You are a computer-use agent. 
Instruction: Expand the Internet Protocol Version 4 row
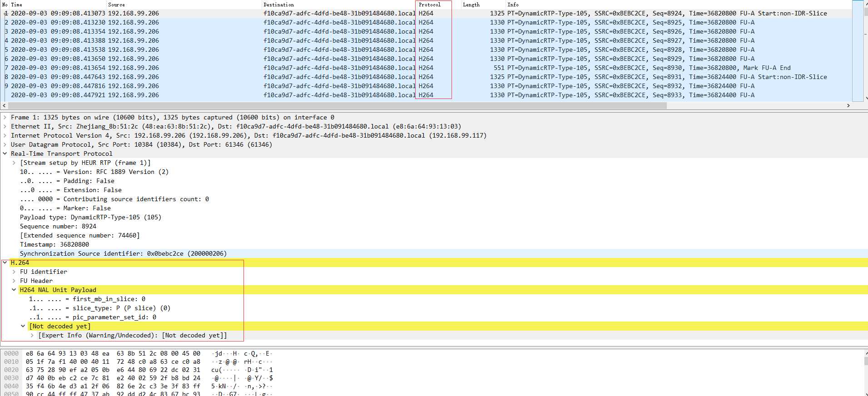point(5,135)
